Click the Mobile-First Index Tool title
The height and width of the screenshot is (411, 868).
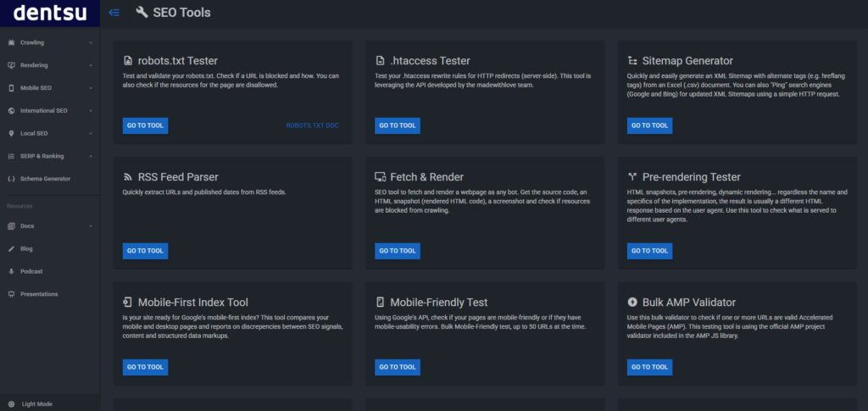pyautogui.click(x=193, y=302)
